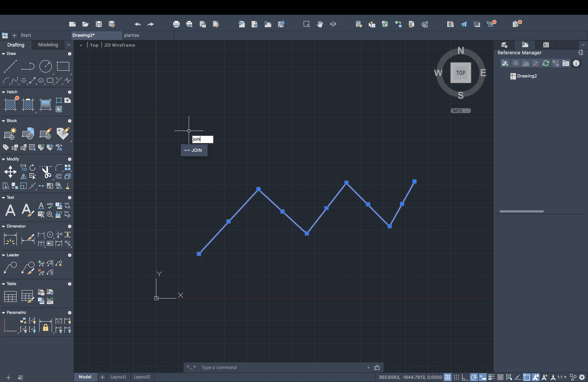Click the Insert Block icon
Viewport: 588px width, 382px height.
[28, 133]
